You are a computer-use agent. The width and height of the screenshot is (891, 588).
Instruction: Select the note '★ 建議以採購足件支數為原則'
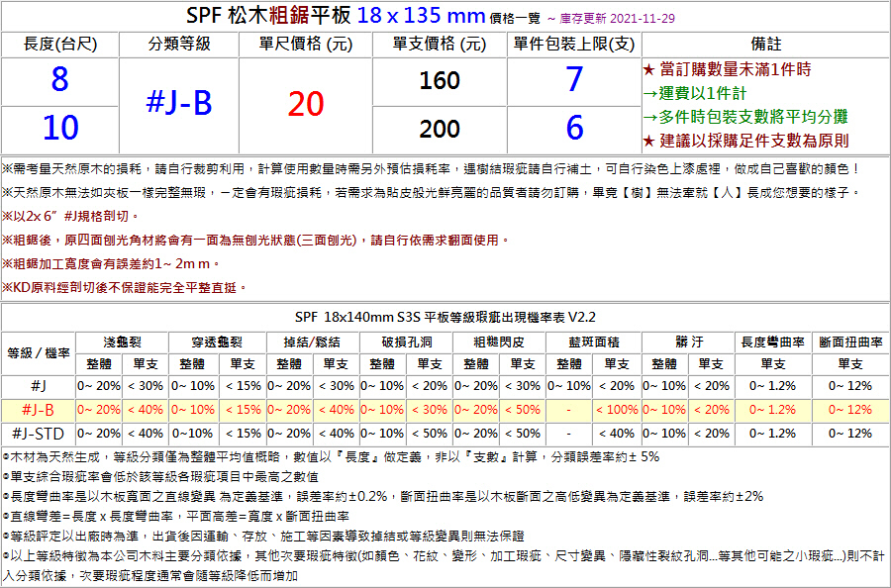746,141
